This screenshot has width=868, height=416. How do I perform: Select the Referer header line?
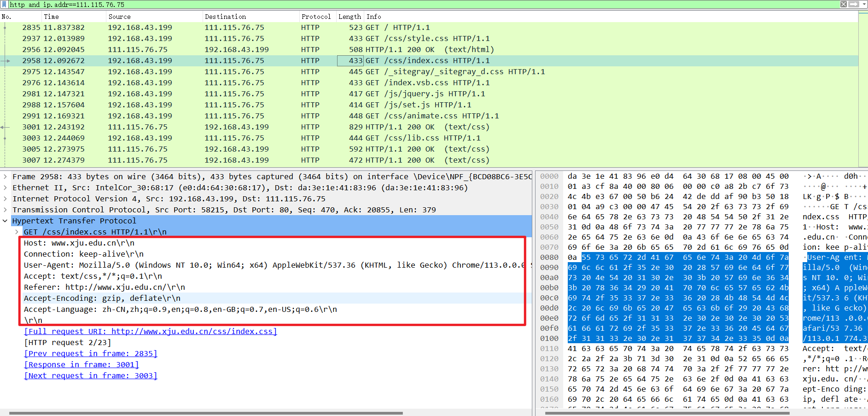click(105, 287)
